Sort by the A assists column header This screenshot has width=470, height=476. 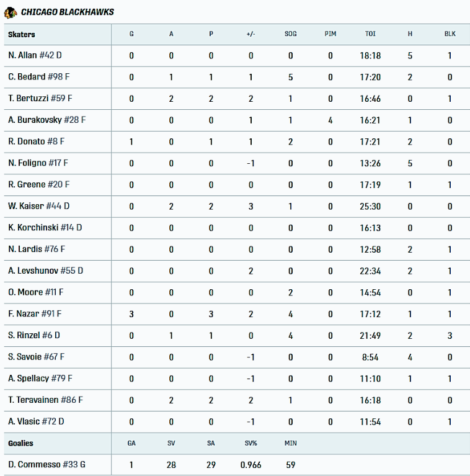click(171, 34)
